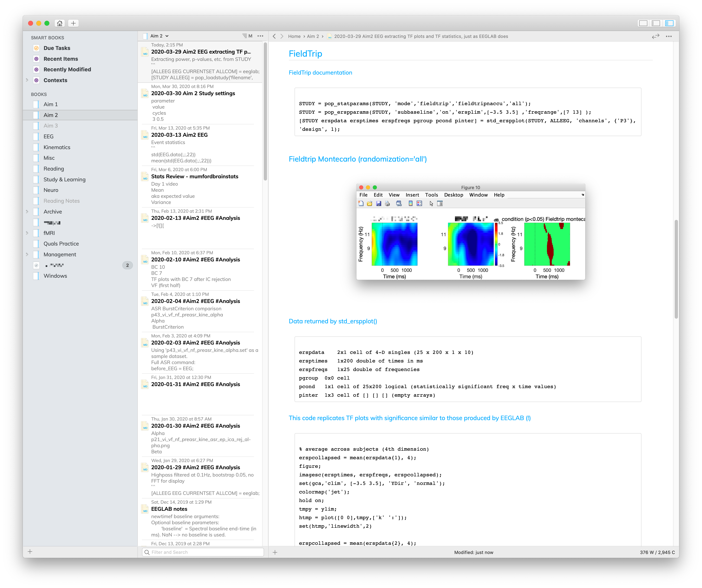This screenshot has height=588, width=702.
Task: Click the breadcrumb MD icon before the note title
Action: 330,36
